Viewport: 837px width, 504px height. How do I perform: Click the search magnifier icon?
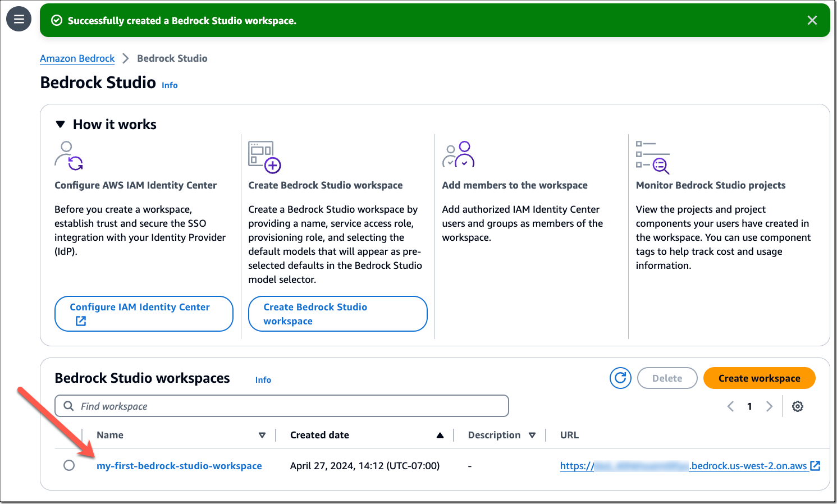coord(68,406)
